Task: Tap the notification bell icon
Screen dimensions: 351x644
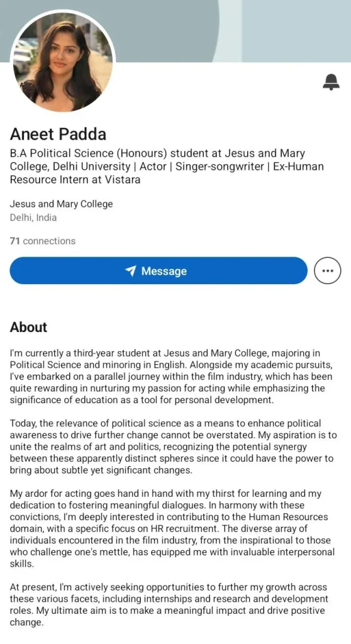Action: [331, 82]
